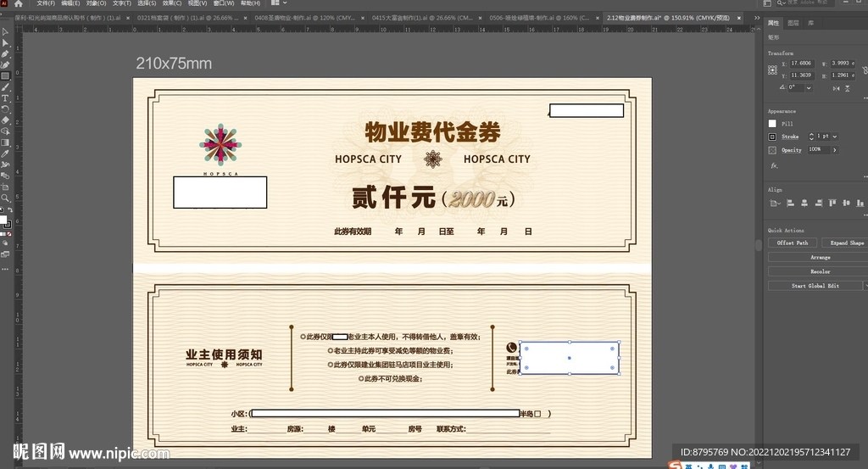
Task: Click the Offset Path button
Action: click(793, 243)
